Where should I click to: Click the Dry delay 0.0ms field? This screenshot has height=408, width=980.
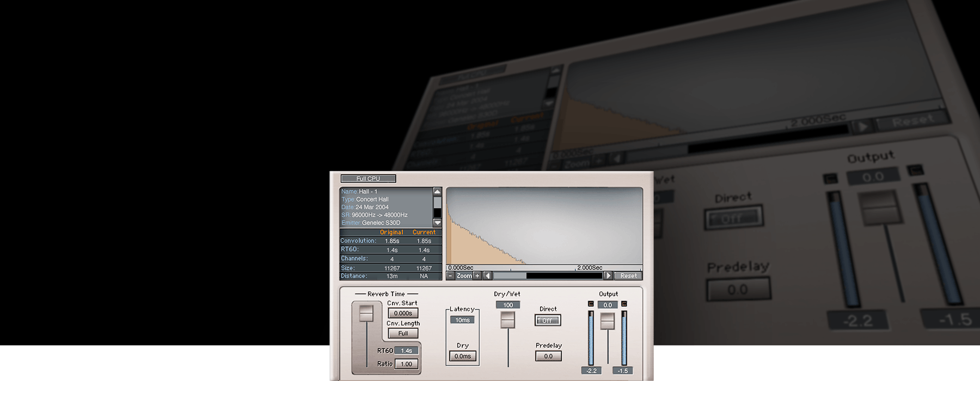point(463,356)
